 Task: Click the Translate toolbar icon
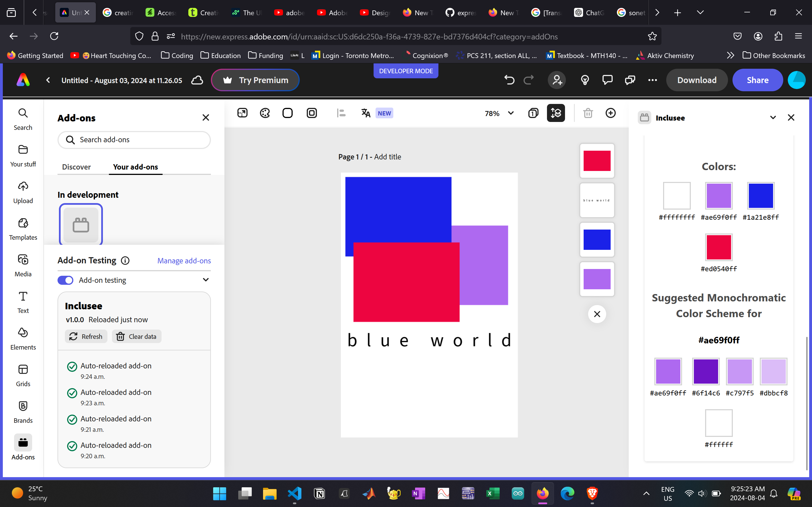coord(366,113)
